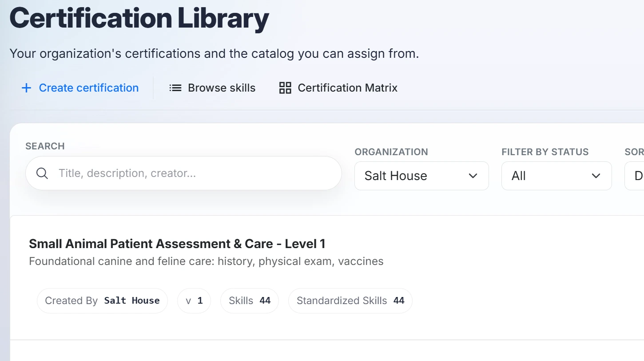The width and height of the screenshot is (644, 361).
Task: Select the Browse skills list icon
Action: click(x=175, y=88)
